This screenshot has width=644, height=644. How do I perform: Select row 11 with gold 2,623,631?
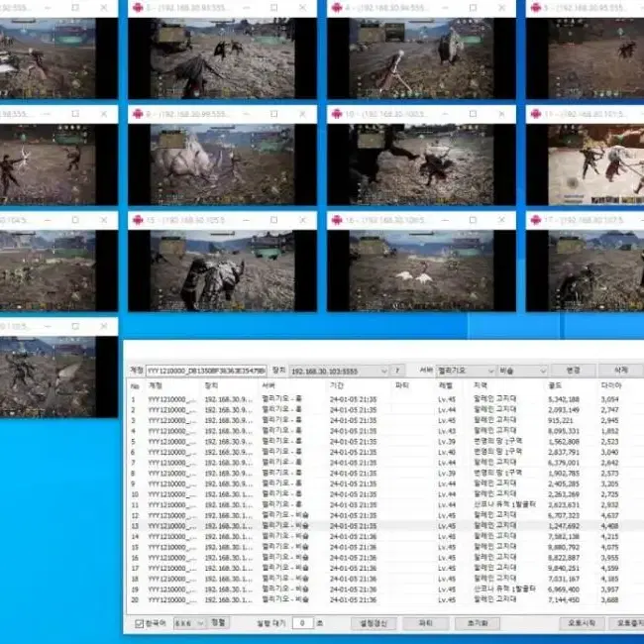384,504
